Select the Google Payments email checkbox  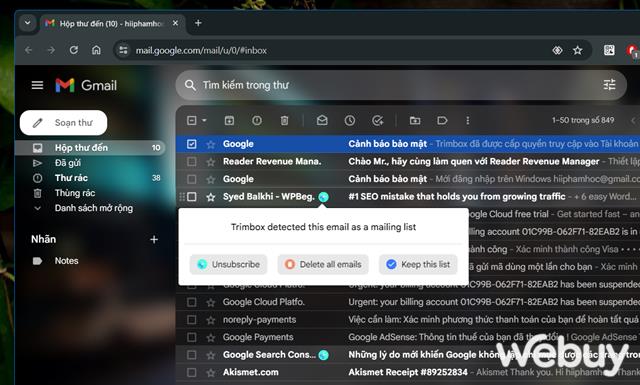(191, 337)
